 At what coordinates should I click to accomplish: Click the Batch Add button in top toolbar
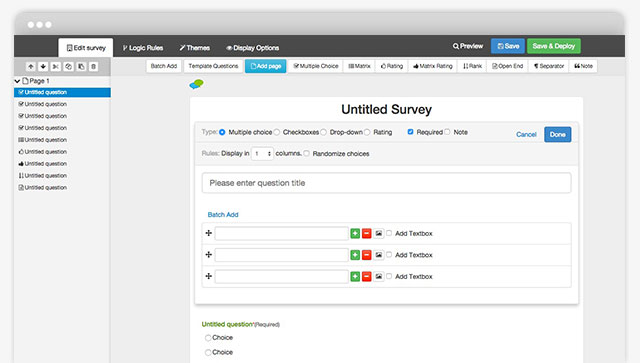(164, 66)
